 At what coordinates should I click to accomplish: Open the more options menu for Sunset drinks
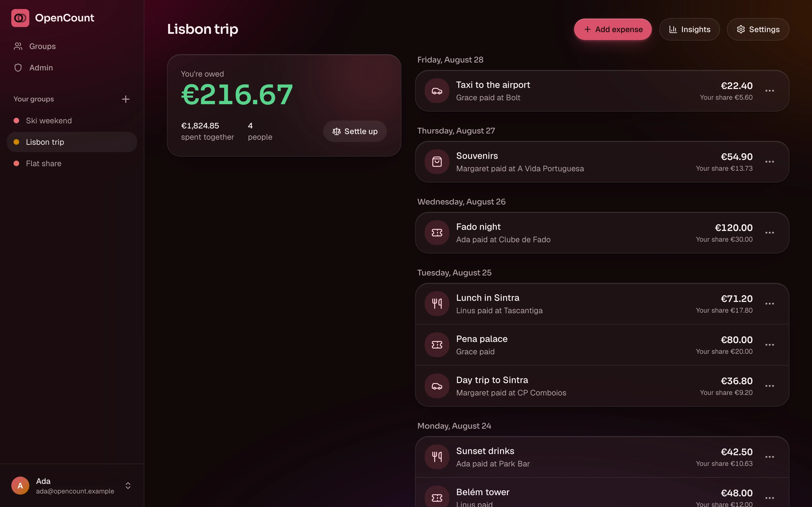pyautogui.click(x=769, y=457)
